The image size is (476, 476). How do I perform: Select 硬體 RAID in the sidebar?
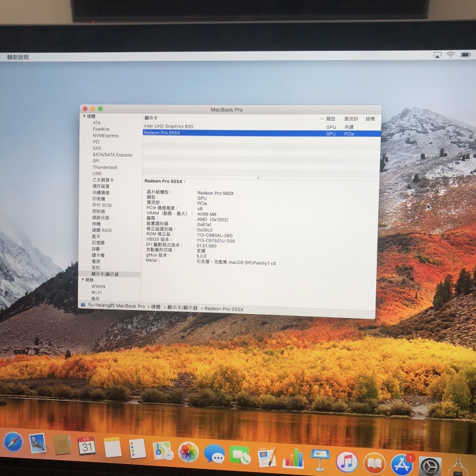tap(102, 230)
